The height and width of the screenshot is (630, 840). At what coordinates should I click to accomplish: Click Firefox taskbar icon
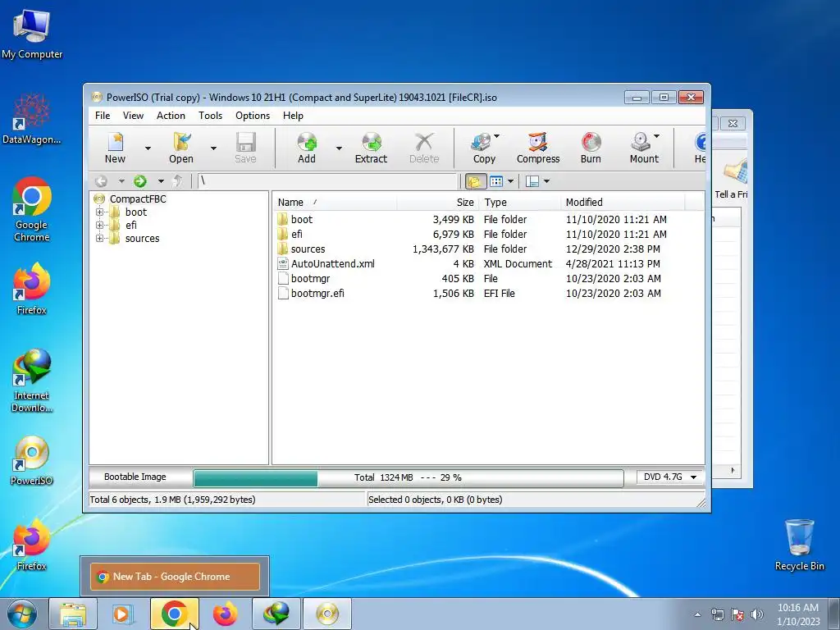(x=225, y=614)
